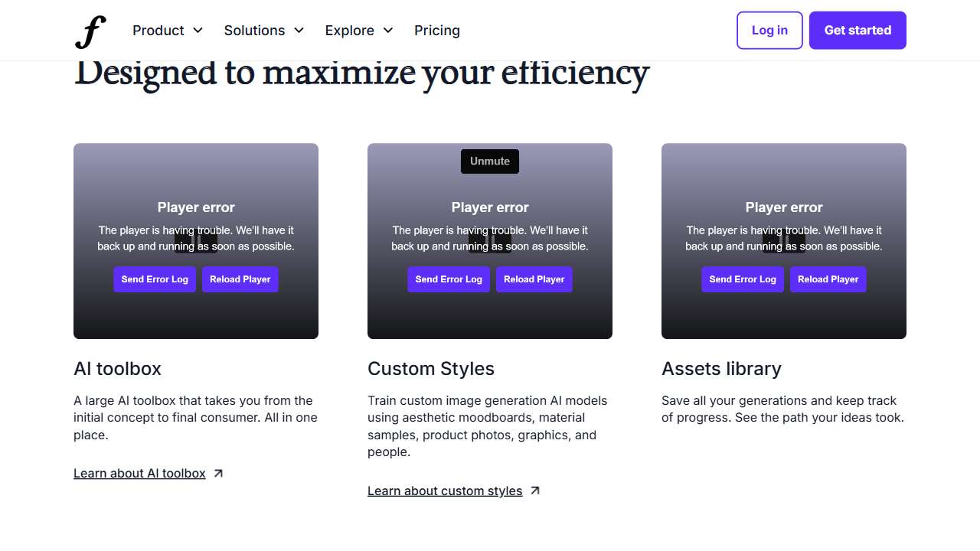Reload Player in the Assets library video
This screenshot has width=980, height=551.
828,279
